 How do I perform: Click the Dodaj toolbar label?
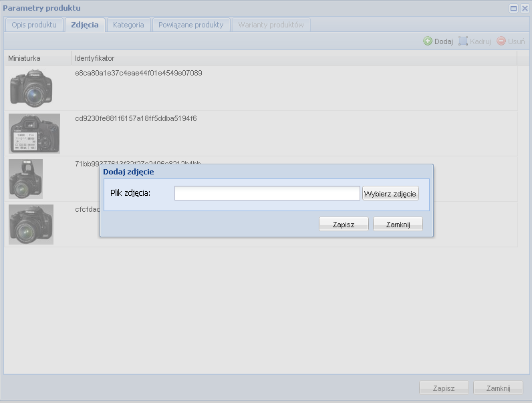tap(444, 41)
